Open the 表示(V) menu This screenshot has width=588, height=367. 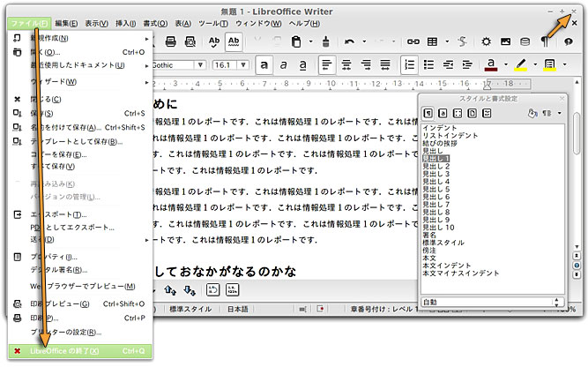click(96, 23)
